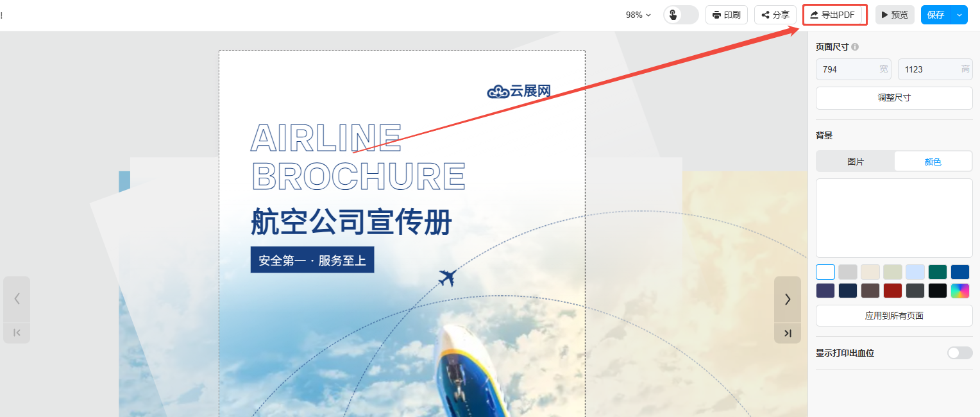Switch to the 图片 background tab
This screenshot has height=417, width=980.
[x=856, y=162]
